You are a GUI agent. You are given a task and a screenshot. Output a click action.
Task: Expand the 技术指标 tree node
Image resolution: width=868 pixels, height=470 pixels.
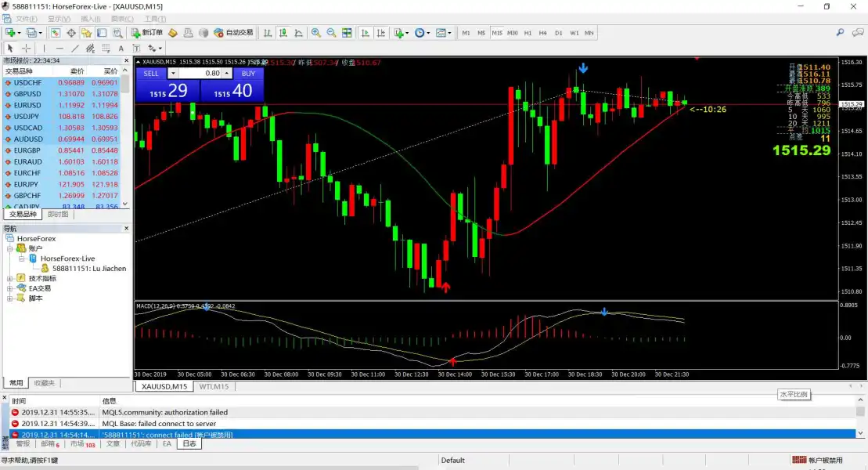pos(10,278)
